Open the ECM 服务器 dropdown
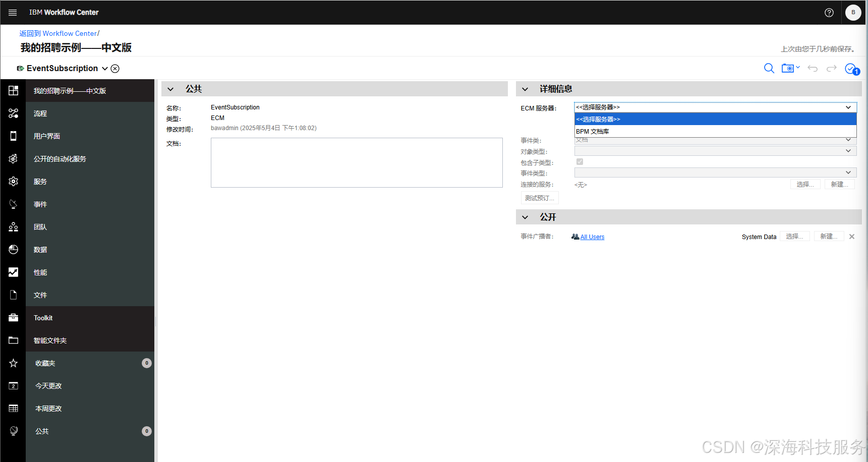The image size is (868, 462). [x=715, y=107]
